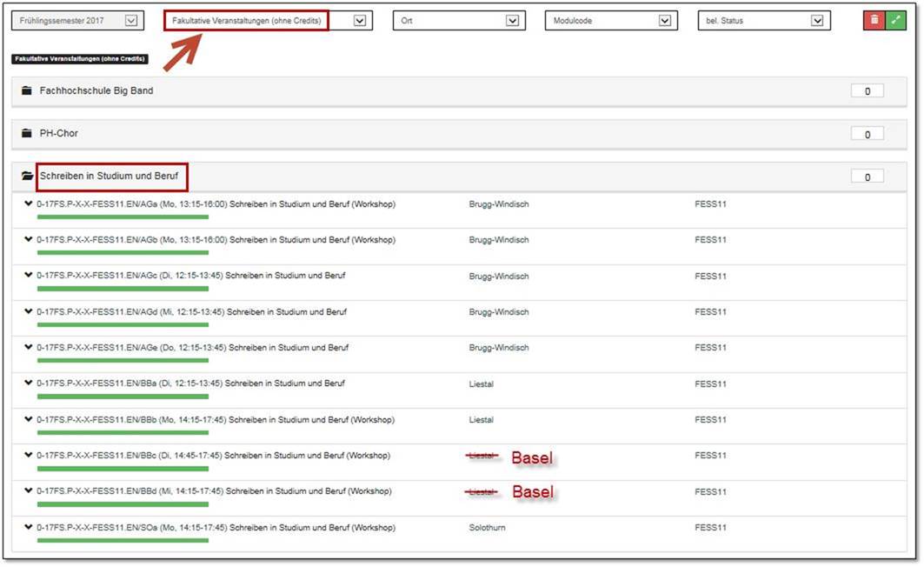Click FESS11 module code in the SOa row
This screenshot has height=567, width=924.
click(710, 528)
